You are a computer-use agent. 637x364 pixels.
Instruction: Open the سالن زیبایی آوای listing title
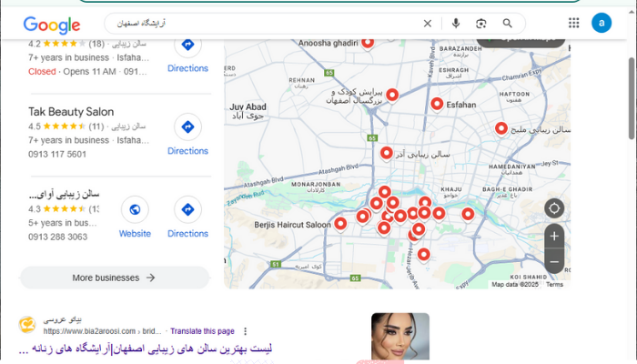pyautogui.click(x=64, y=194)
